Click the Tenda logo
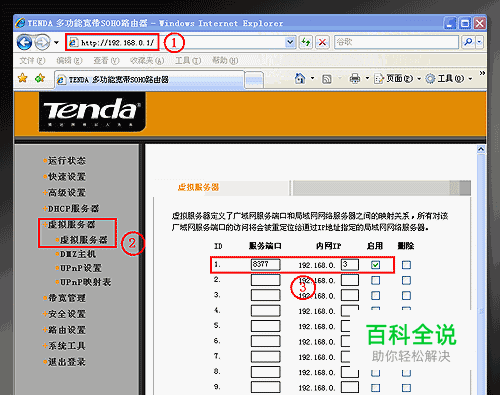The image size is (500, 395). coord(92,112)
